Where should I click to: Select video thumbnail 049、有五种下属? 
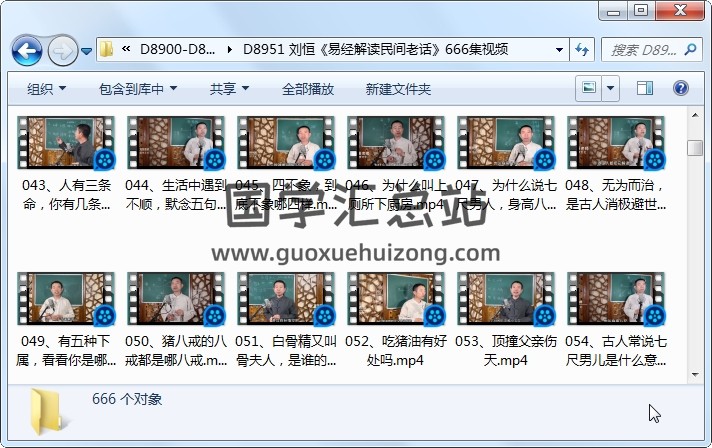pyautogui.click(x=66, y=299)
